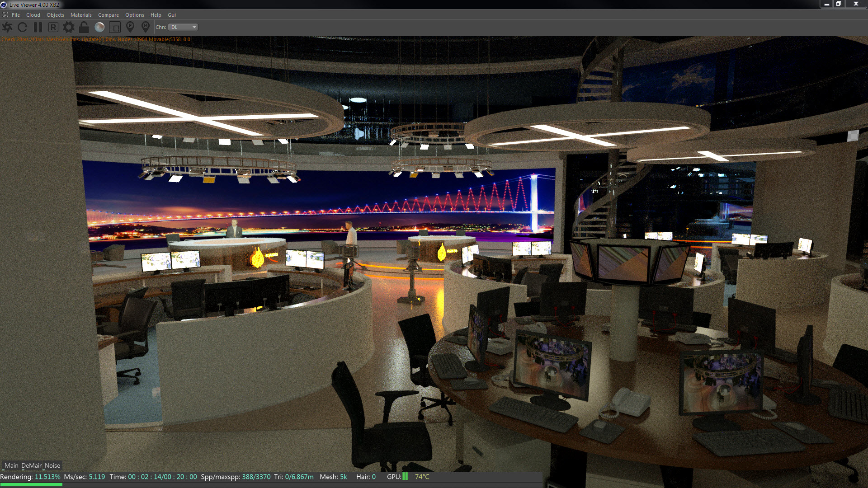This screenshot has width=868, height=488.
Task: Toggle the region render square icon
Action: pyautogui.click(x=115, y=27)
